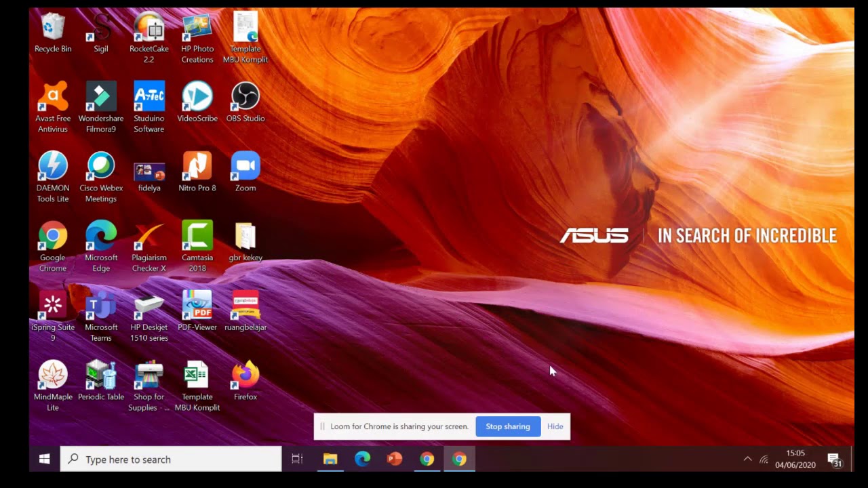Select the OBS Studio shortcut

click(x=245, y=102)
